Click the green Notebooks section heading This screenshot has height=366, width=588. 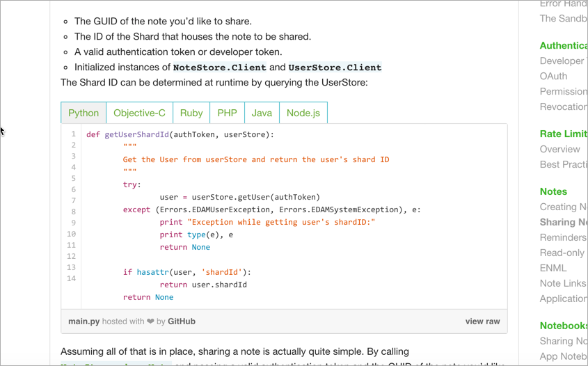564,326
